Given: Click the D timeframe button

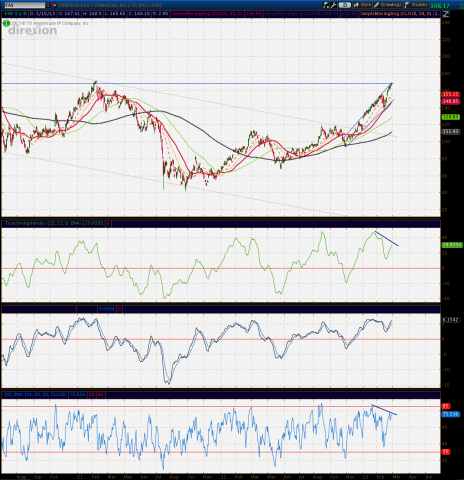Looking at the screenshot, I should (345, 5).
